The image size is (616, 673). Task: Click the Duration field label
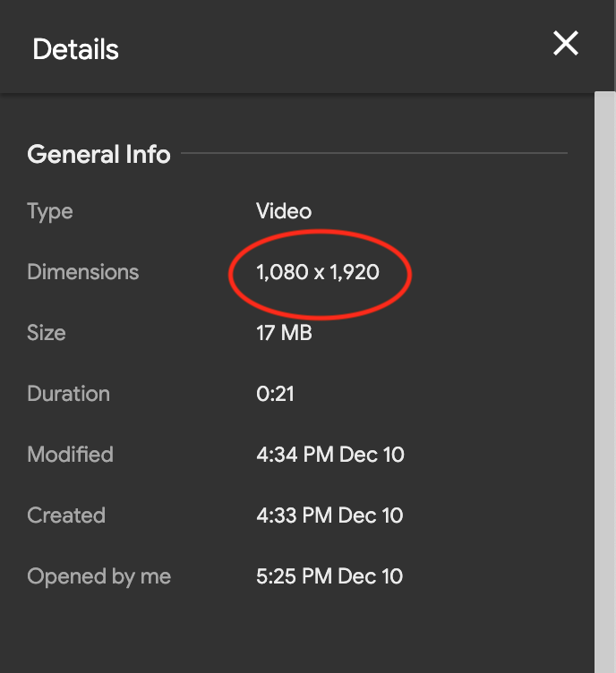pos(69,394)
